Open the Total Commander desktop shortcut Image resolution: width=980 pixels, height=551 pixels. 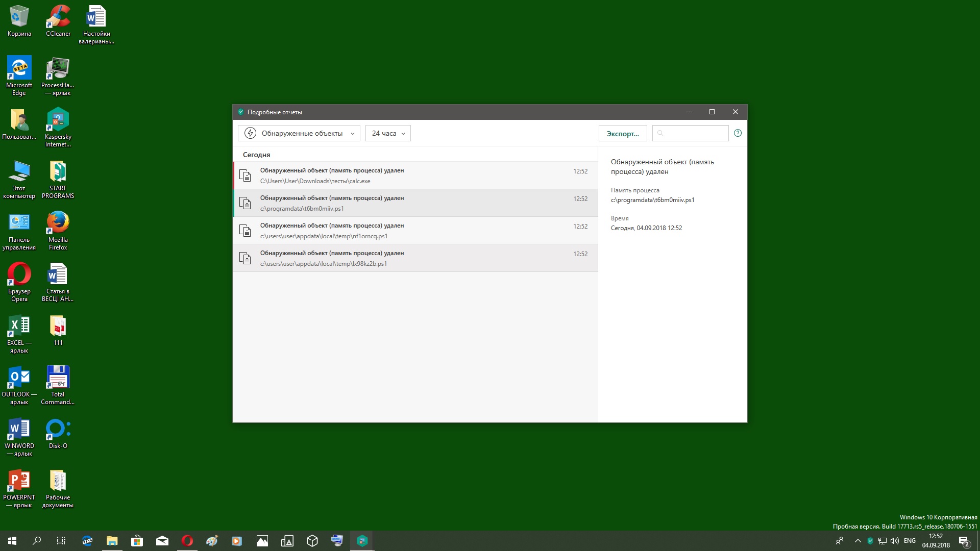[58, 378]
